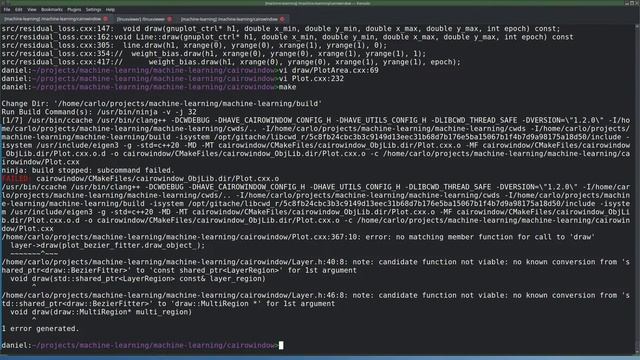Click the residual_loss.cxx:417 grep result
The height and width of the screenshot is (360, 640).
point(231,62)
